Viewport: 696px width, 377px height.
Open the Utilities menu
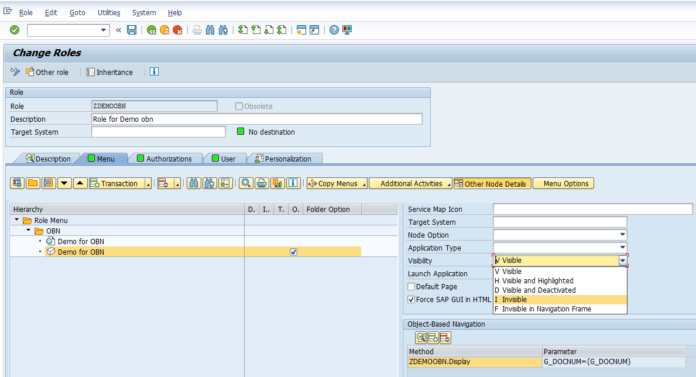pyautogui.click(x=109, y=13)
